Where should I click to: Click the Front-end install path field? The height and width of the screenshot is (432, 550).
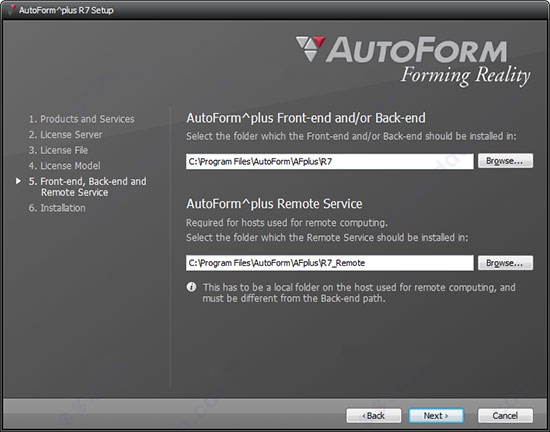[x=329, y=161]
